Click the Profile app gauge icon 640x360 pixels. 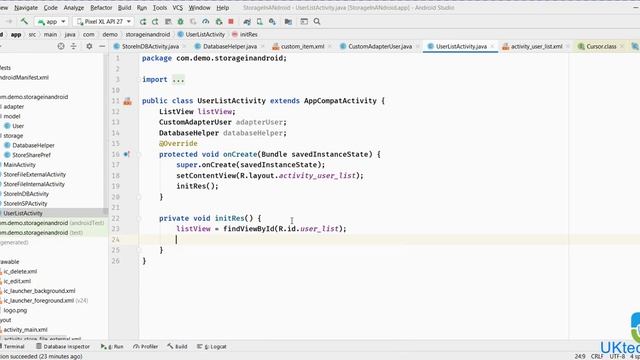[x=206, y=22]
